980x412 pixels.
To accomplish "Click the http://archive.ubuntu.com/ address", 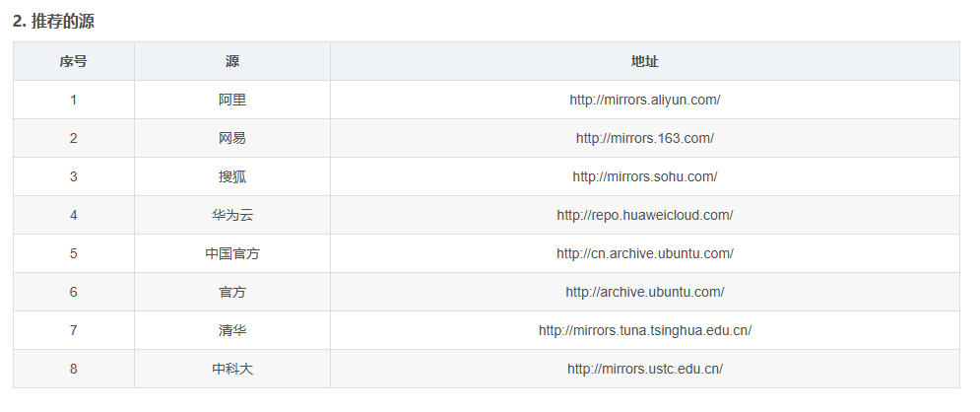I will point(644,292).
